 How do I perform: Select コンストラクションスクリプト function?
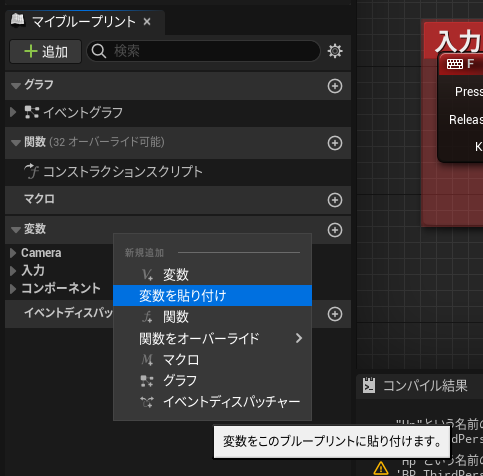(x=178, y=172)
